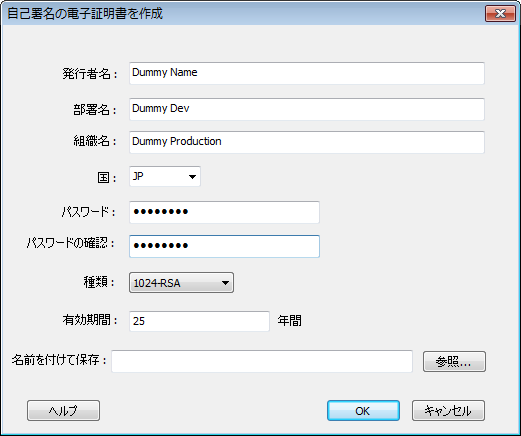Expand the 種類 dropdown showing 1024-RSA
Image resolution: width=521 pixels, height=436 pixels.
[x=181, y=283]
